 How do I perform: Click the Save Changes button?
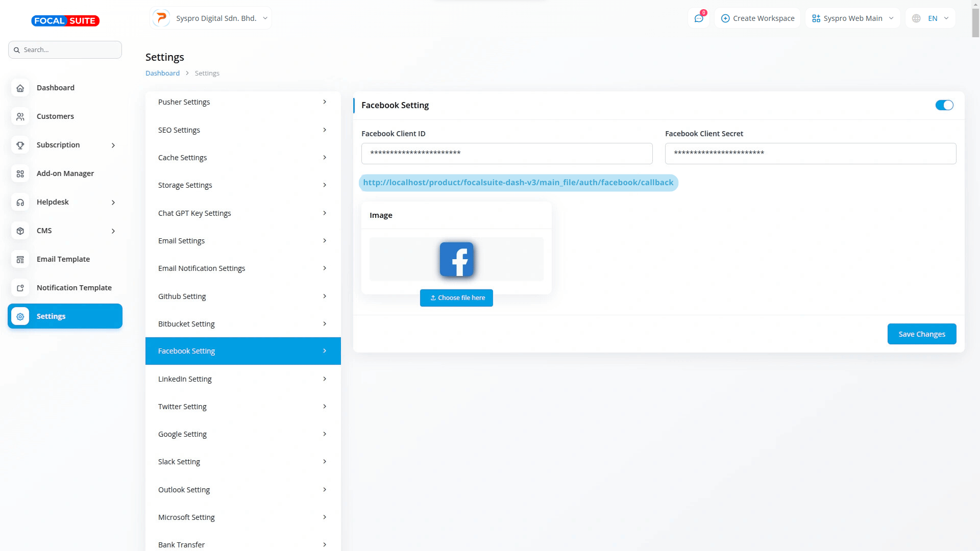921,334
